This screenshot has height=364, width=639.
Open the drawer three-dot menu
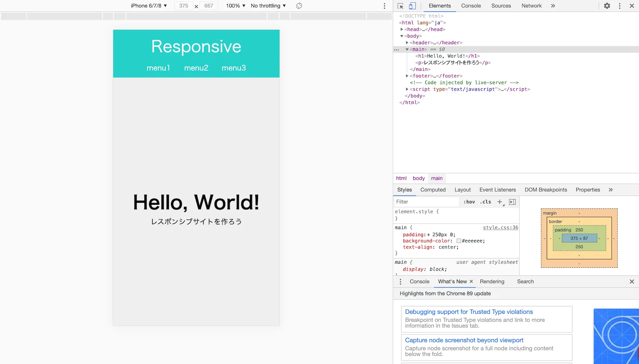click(x=401, y=282)
